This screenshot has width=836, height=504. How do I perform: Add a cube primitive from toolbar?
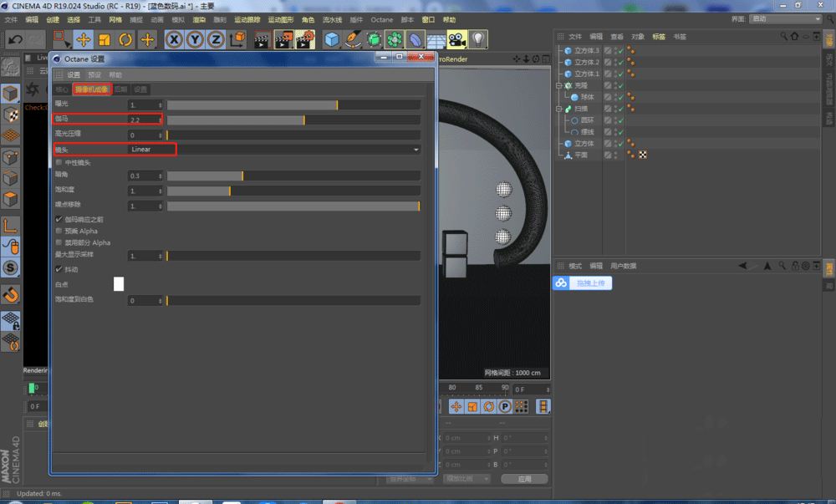(332, 39)
